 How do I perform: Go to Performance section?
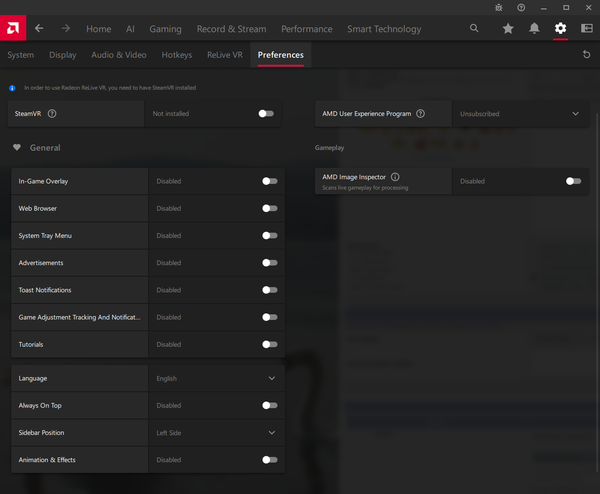(307, 29)
